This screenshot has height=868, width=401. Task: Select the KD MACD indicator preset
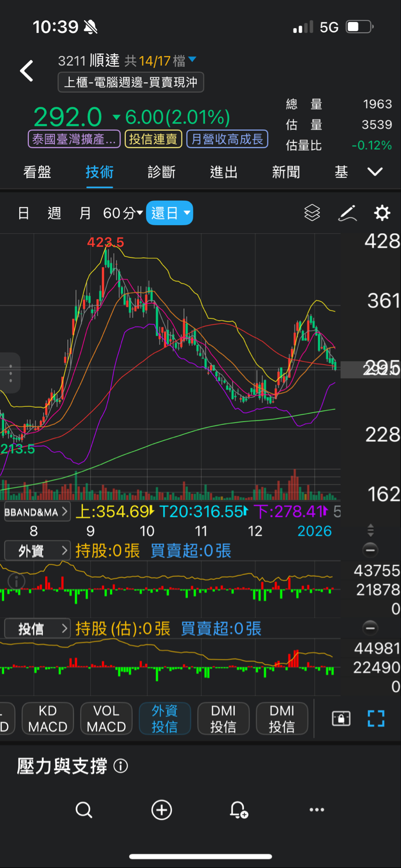click(x=48, y=719)
